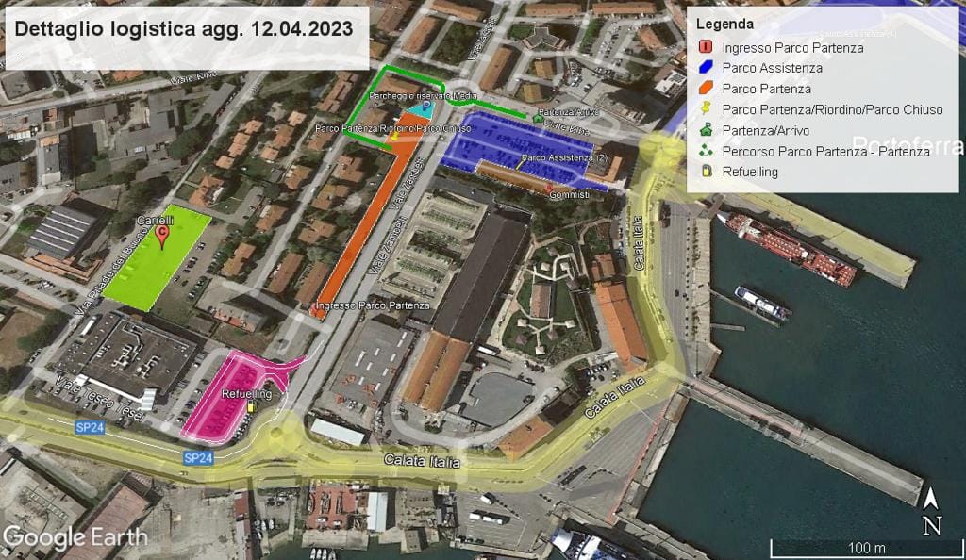966x560 pixels.
Task: Click the green house icon in legend
Action: point(705,130)
